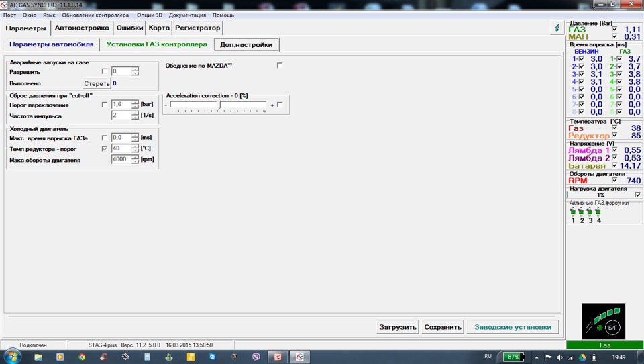Click the green gas injector icon 4
The image size is (644, 364).
click(x=598, y=212)
